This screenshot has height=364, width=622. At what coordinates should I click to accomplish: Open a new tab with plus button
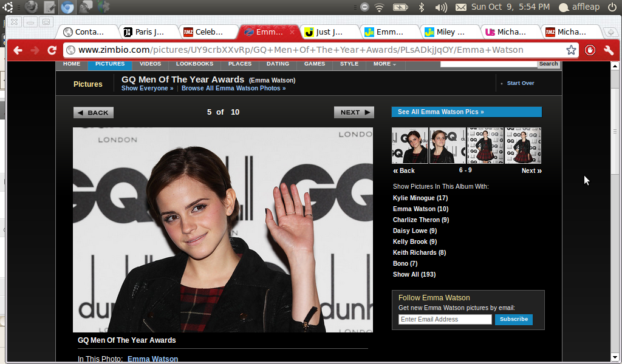point(611,32)
